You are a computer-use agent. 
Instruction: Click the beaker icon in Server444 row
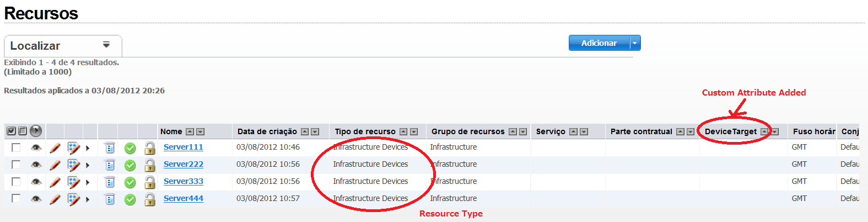pos(110,199)
